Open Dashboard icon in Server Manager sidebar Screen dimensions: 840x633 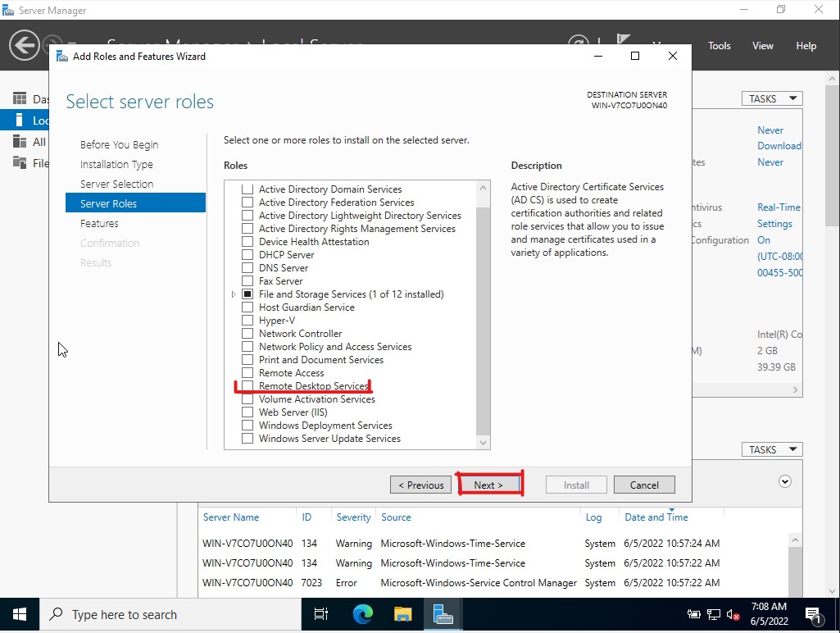click(x=20, y=98)
